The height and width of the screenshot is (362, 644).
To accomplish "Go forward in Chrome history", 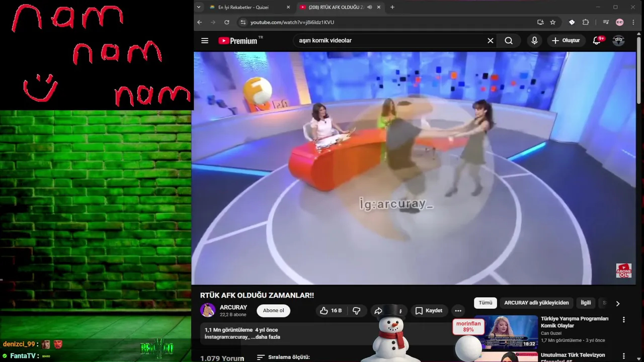I will point(213,22).
